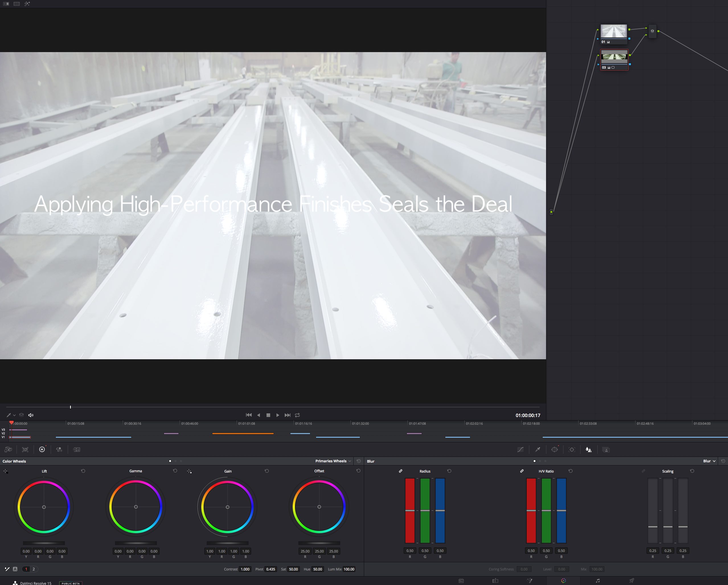The width and height of the screenshot is (728, 585).
Task: Switch to the Deliver page
Action: (632, 581)
